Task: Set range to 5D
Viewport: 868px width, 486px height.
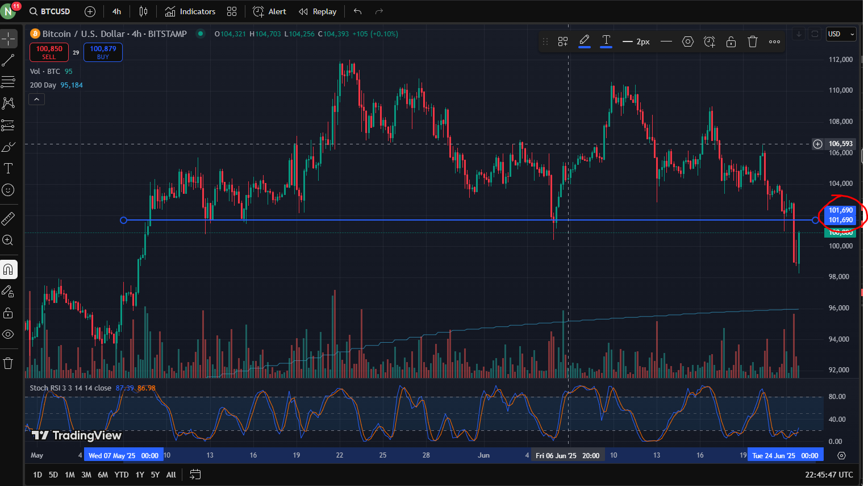Action: point(53,475)
